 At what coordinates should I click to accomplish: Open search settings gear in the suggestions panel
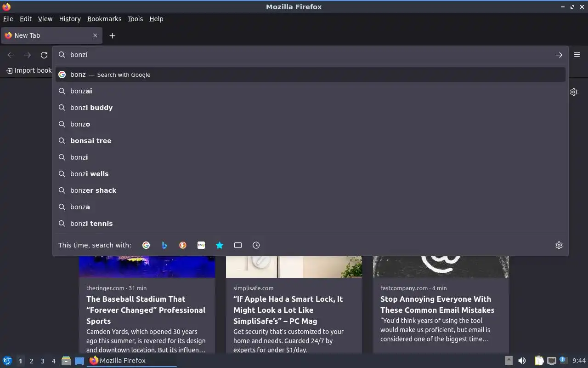click(559, 245)
